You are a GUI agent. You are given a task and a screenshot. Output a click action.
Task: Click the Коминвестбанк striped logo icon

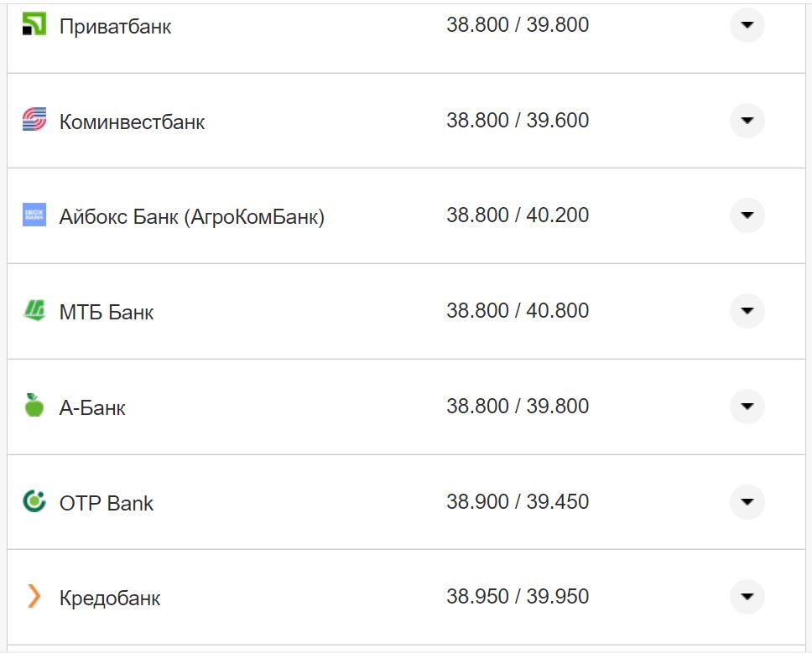(34, 120)
